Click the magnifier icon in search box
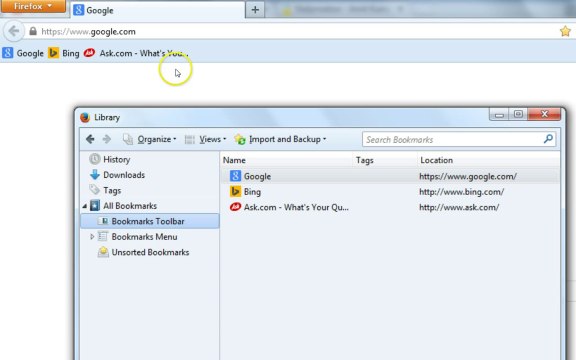This screenshot has width=576, height=360. (548, 139)
